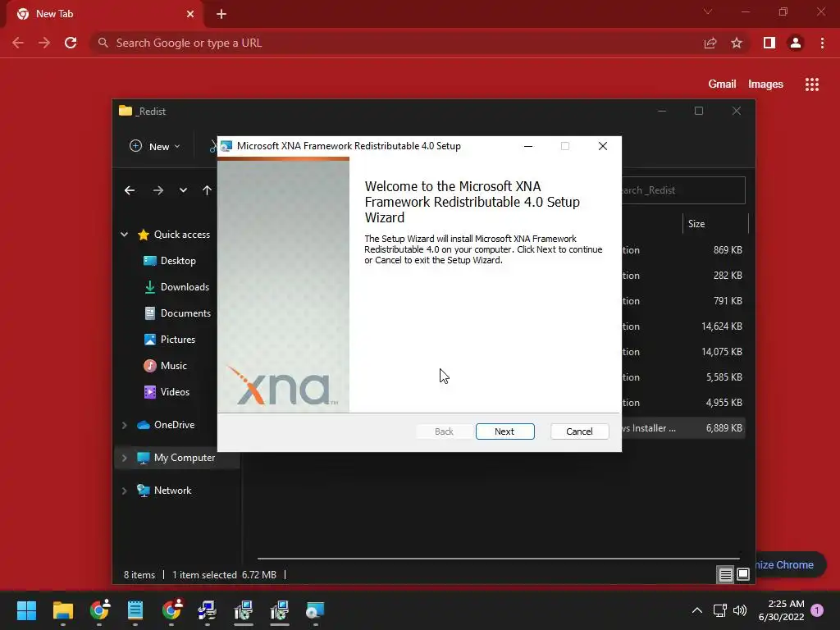Open File Explorer from taskbar
The height and width of the screenshot is (630, 840).
(x=62, y=610)
